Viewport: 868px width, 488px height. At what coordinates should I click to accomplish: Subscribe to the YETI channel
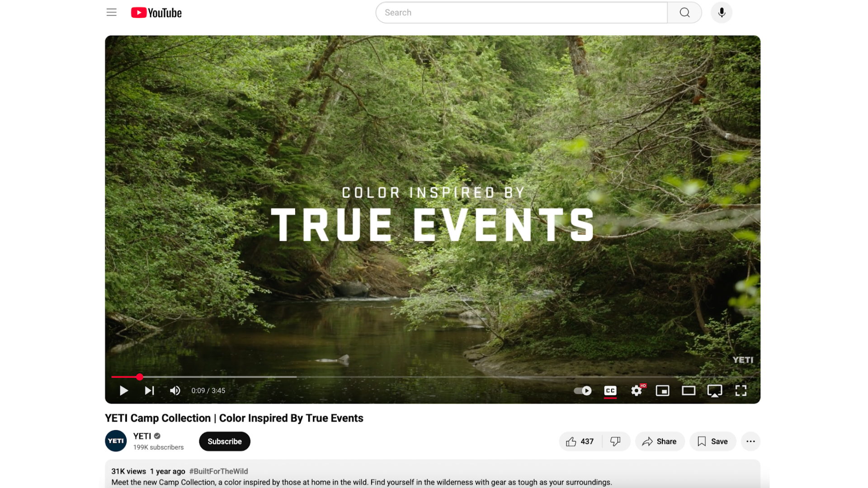coord(225,441)
